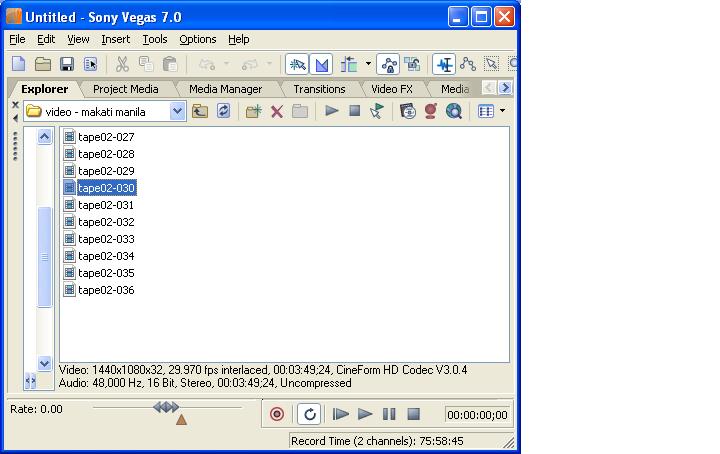Toggle Enable Snapping in main toolbar

(x=297, y=64)
